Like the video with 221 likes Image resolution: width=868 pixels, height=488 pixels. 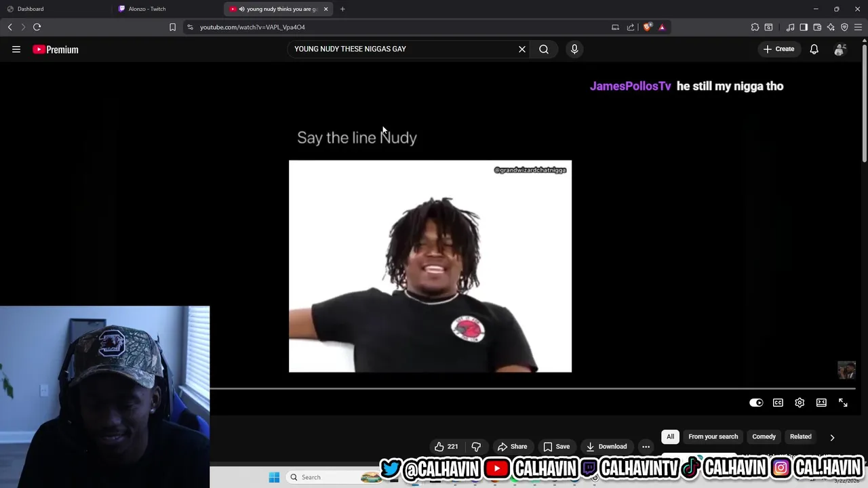click(x=446, y=447)
